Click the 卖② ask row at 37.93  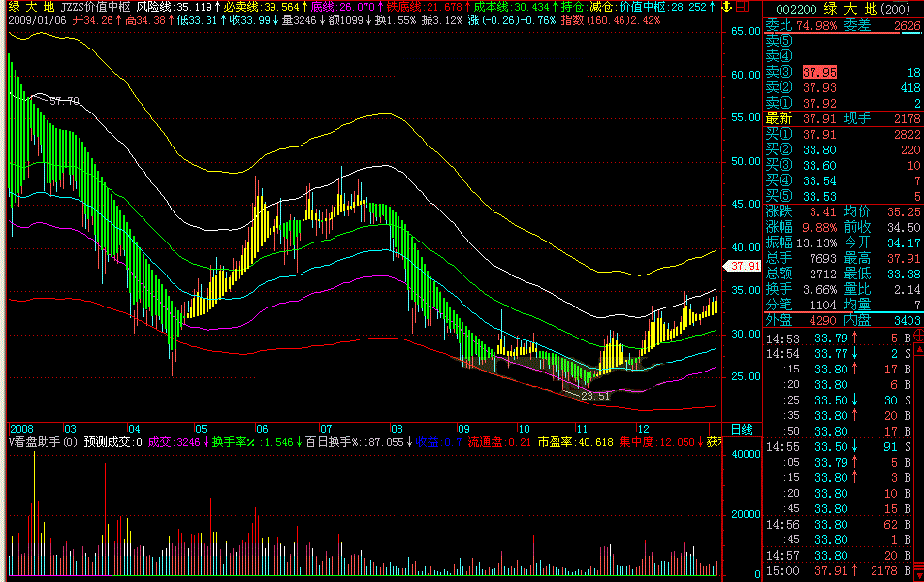tap(843, 88)
